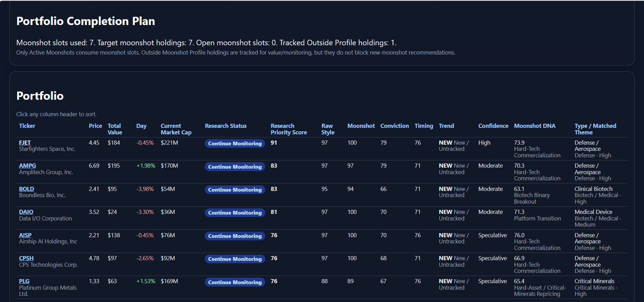Screen dimensions: 644x302
Task: Sort by Research Status header
Action: pyautogui.click(x=226, y=126)
